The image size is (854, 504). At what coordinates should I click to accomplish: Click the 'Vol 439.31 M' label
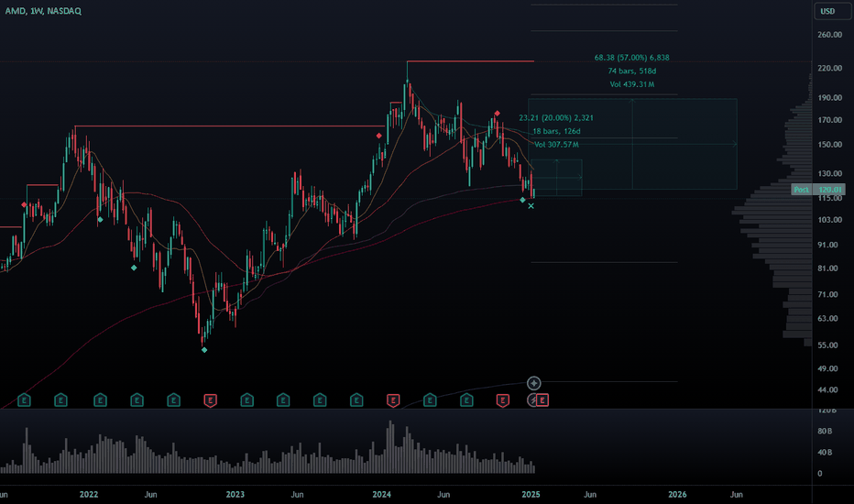[x=631, y=84]
